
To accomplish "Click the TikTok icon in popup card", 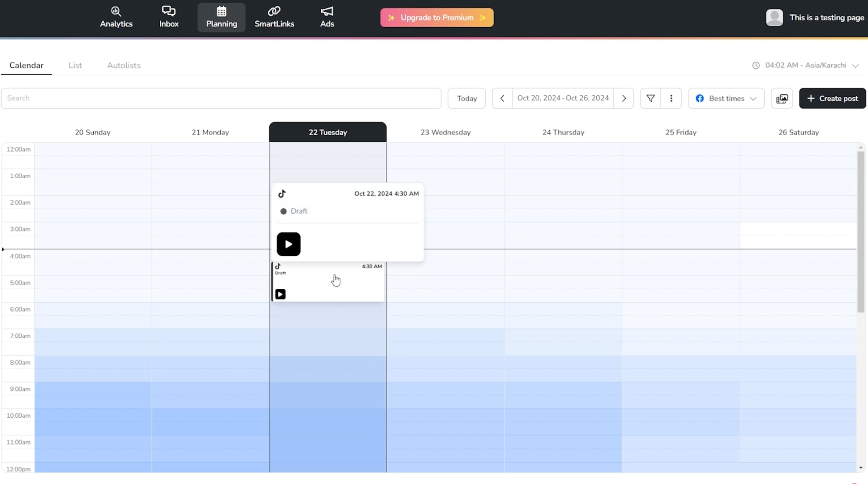I will [282, 193].
